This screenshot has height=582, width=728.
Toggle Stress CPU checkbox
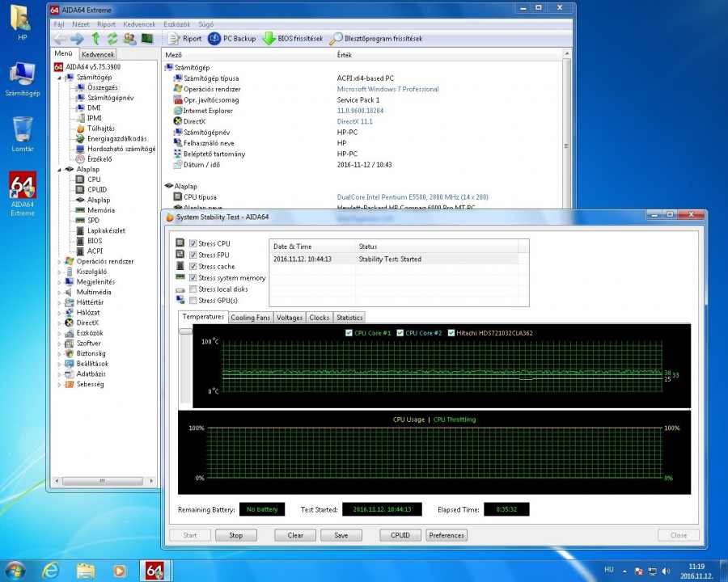[193, 243]
